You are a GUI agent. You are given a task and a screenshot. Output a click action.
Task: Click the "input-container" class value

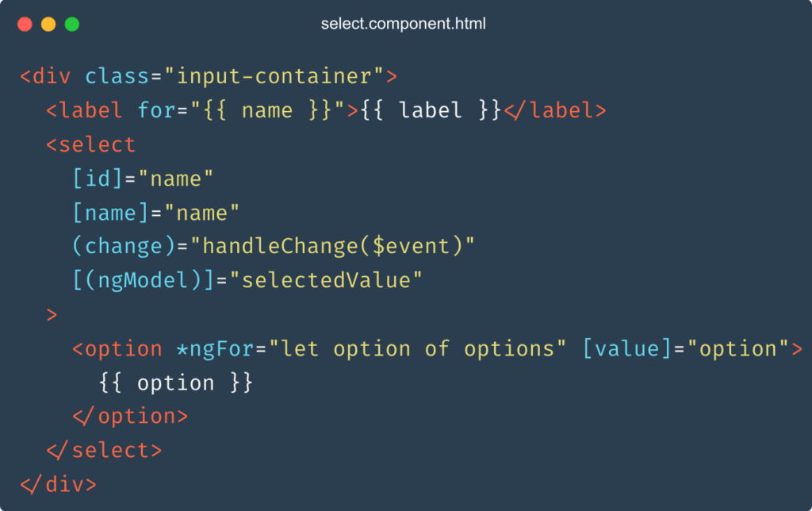coord(274,77)
